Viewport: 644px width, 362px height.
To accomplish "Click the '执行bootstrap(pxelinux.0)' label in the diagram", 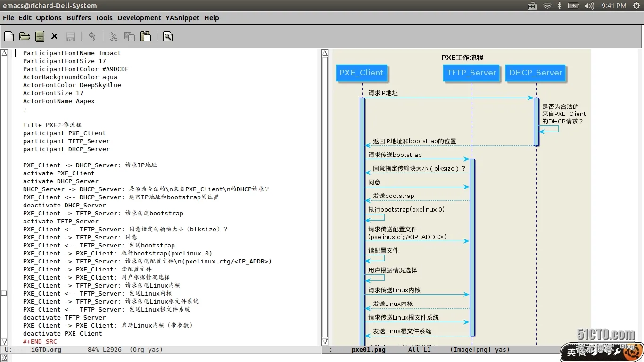I will [406, 210].
